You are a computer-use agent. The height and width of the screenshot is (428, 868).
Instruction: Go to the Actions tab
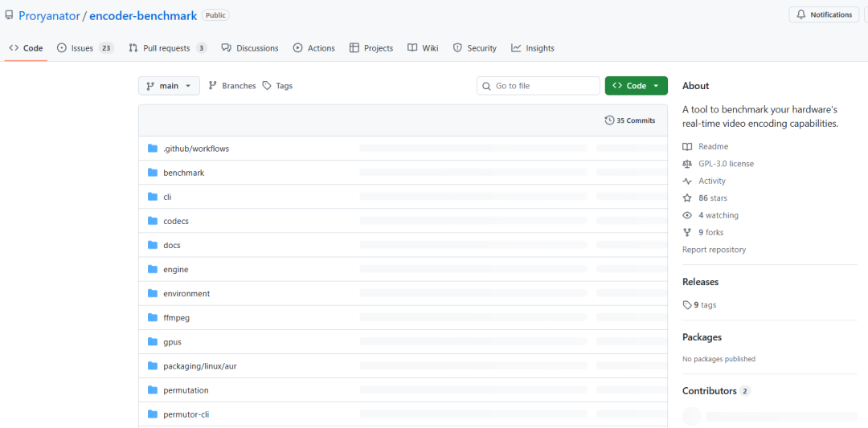pos(314,48)
